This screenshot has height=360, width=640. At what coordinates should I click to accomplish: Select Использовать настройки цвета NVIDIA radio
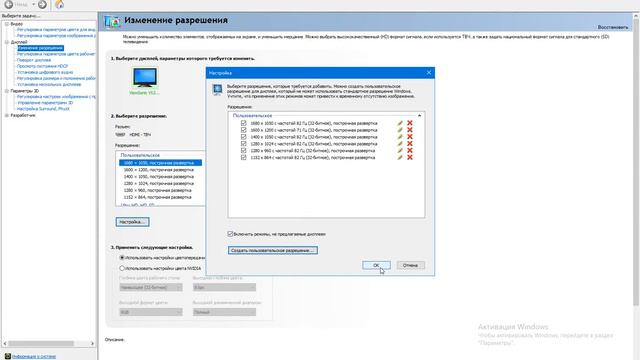click(122, 269)
